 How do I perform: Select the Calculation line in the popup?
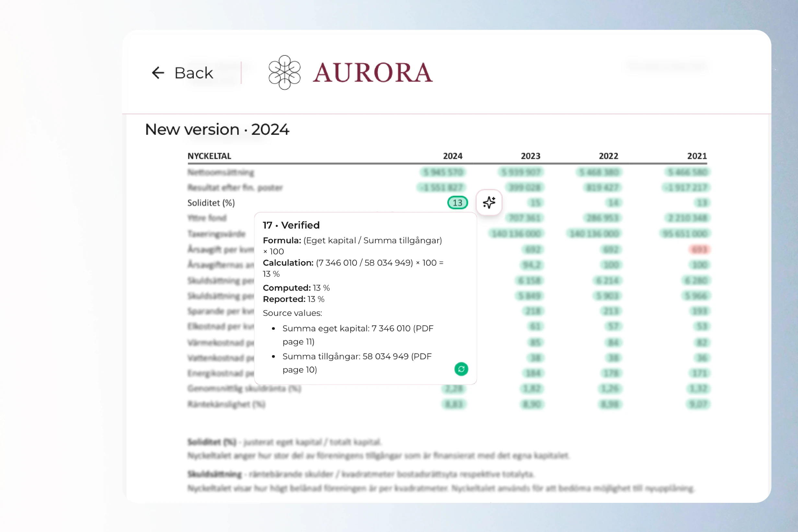353,268
